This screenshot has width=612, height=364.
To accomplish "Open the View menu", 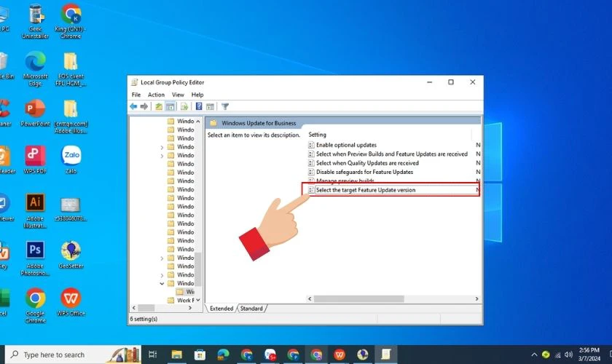I will [x=178, y=95].
